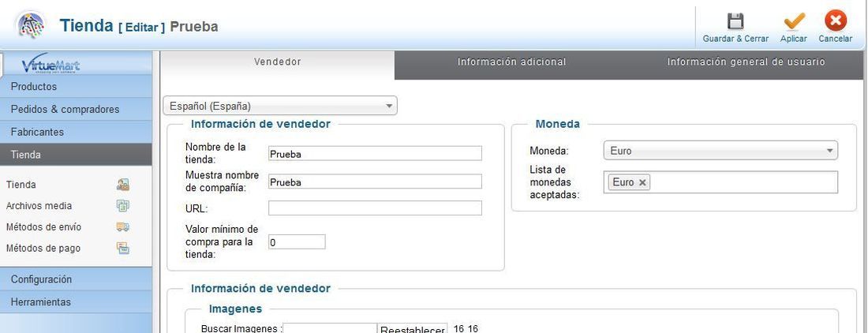The width and height of the screenshot is (868, 333).
Task: Open the Fabricantes sidebar menu
Action: tap(76, 133)
